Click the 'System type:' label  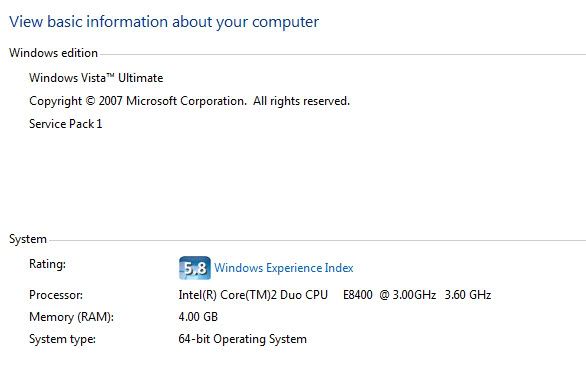pyautogui.click(x=62, y=339)
